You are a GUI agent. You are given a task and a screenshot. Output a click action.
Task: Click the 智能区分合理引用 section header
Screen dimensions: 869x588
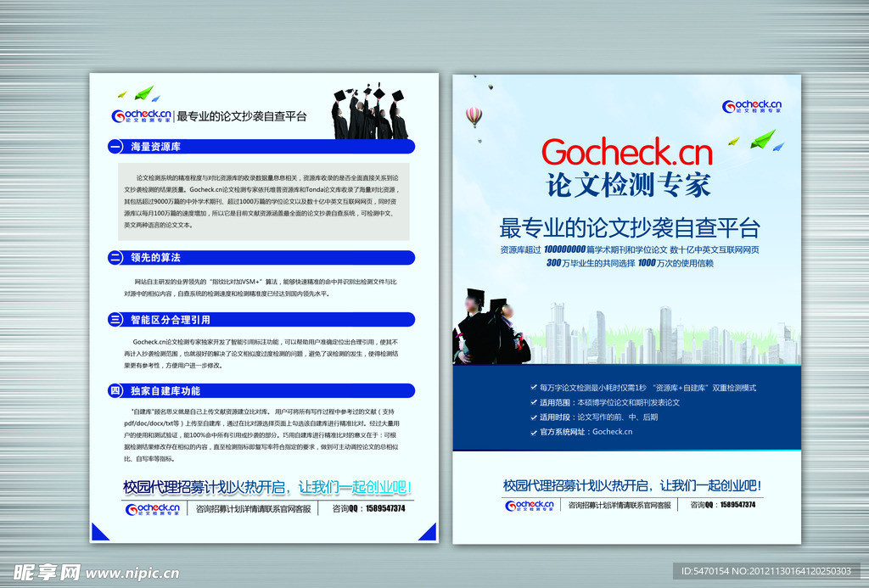click(x=261, y=319)
